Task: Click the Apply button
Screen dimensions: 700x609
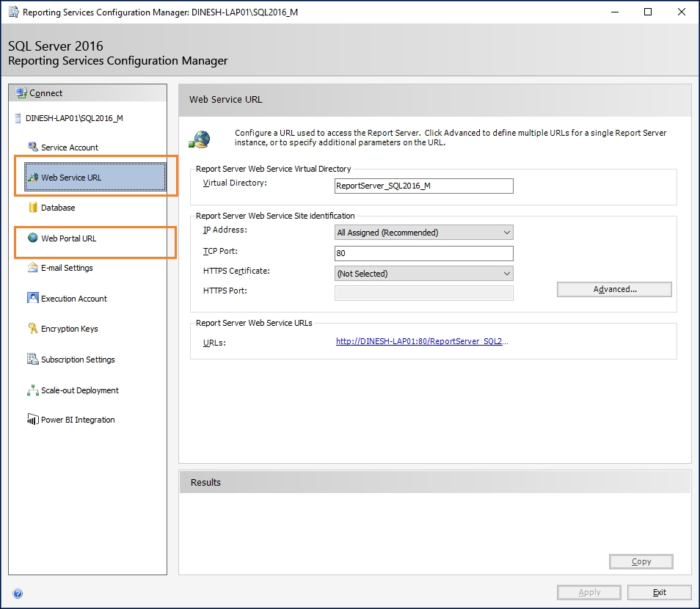Action: [589, 592]
